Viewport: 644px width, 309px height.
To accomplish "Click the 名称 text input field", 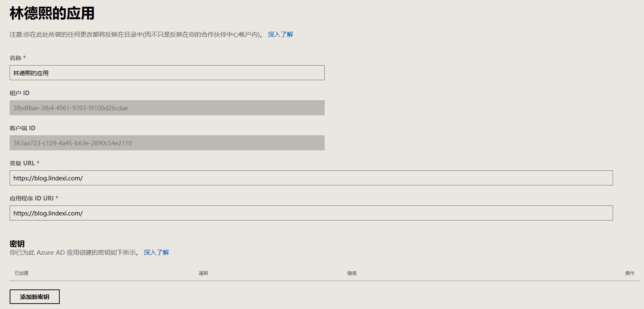I will pyautogui.click(x=167, y=73).
